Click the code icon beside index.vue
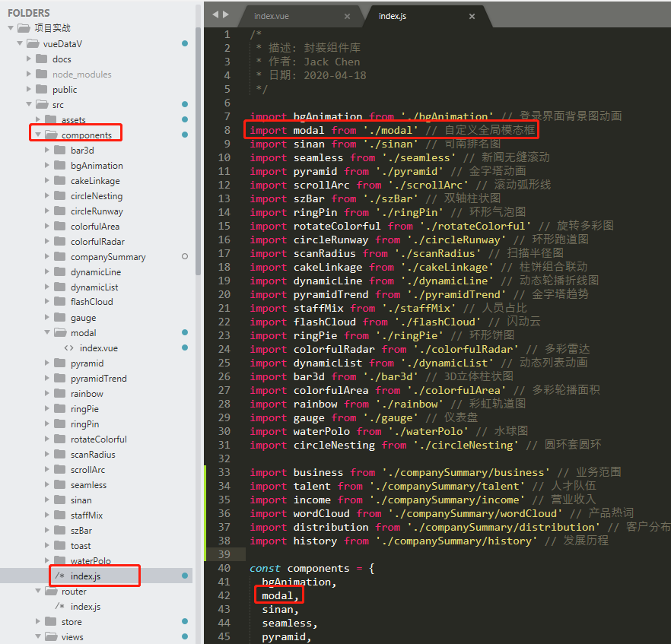This screenshot has width=671, height=644. click(68, 347)
